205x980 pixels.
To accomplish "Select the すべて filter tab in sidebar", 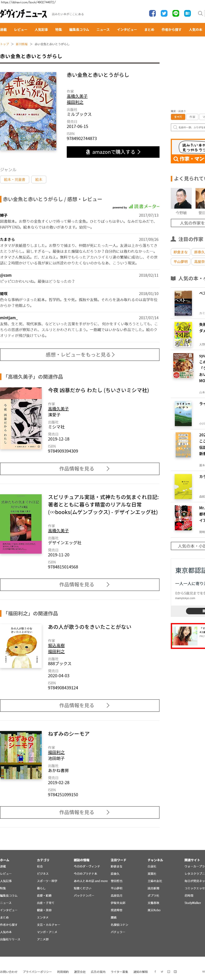I will pyautogui.click(x=178, y=117).
